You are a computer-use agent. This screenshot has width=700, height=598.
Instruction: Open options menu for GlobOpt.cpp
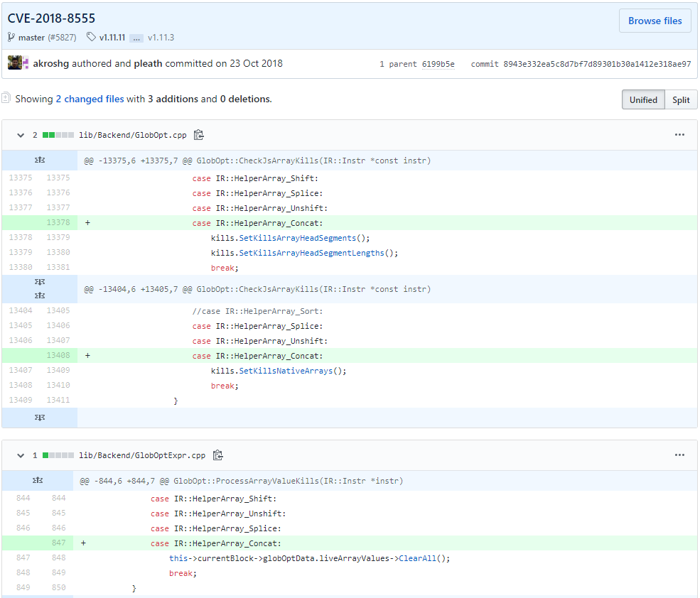coord(679,135)
